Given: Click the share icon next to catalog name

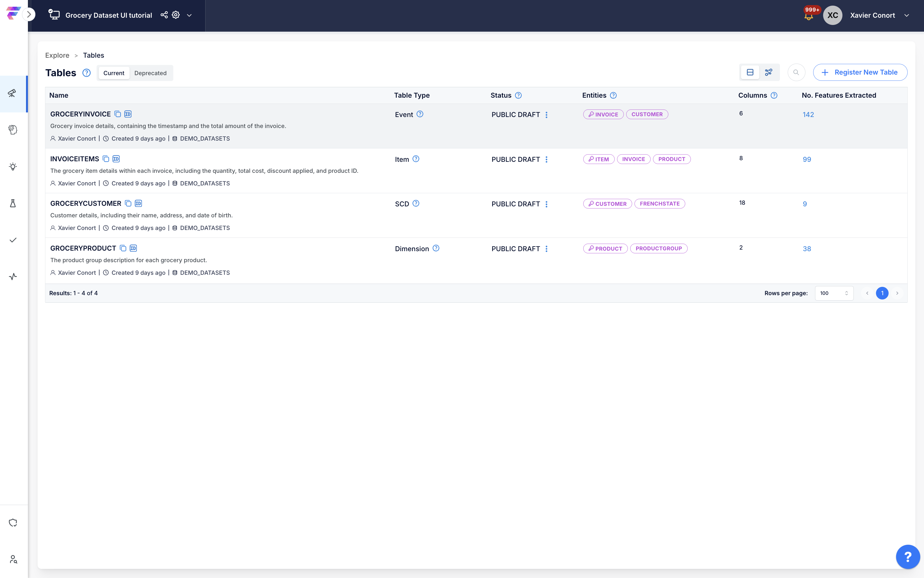Looking at the screenshot, I should [164, 14].
